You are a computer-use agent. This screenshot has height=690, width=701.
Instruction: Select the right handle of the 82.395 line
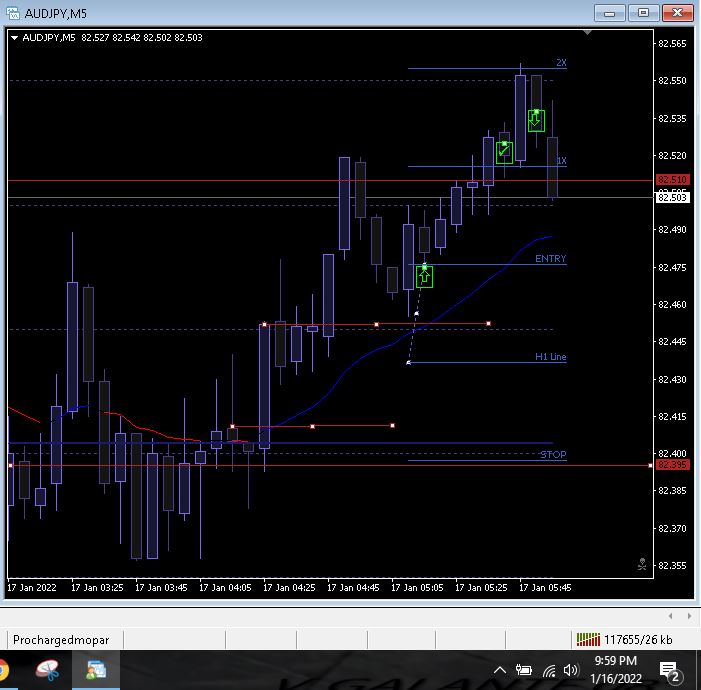coord(650,466)
